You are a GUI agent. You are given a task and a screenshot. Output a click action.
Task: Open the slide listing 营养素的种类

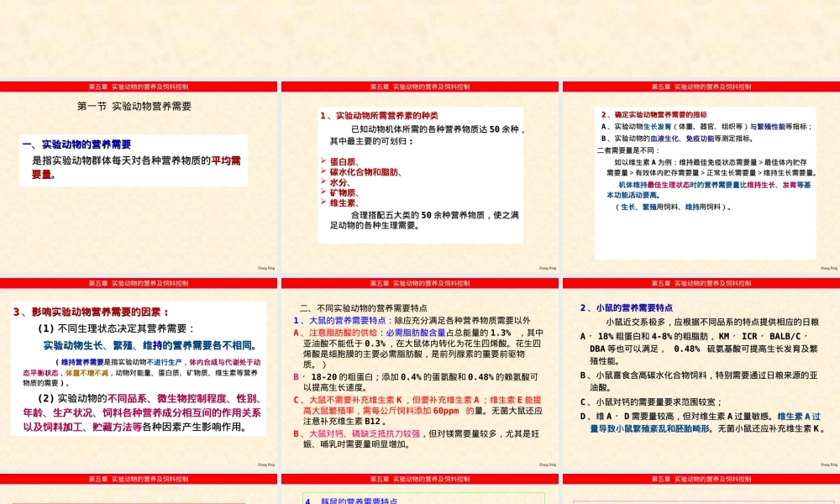419,177
